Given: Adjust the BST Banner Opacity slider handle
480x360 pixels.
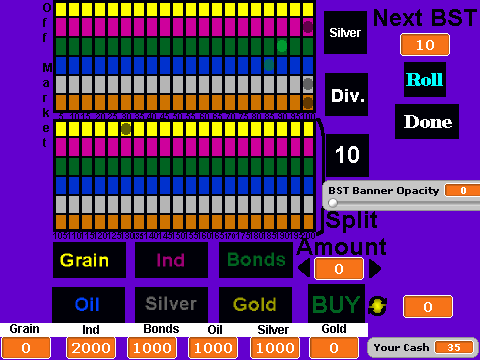Looking at the screenshot, I should tap(333, 203).
